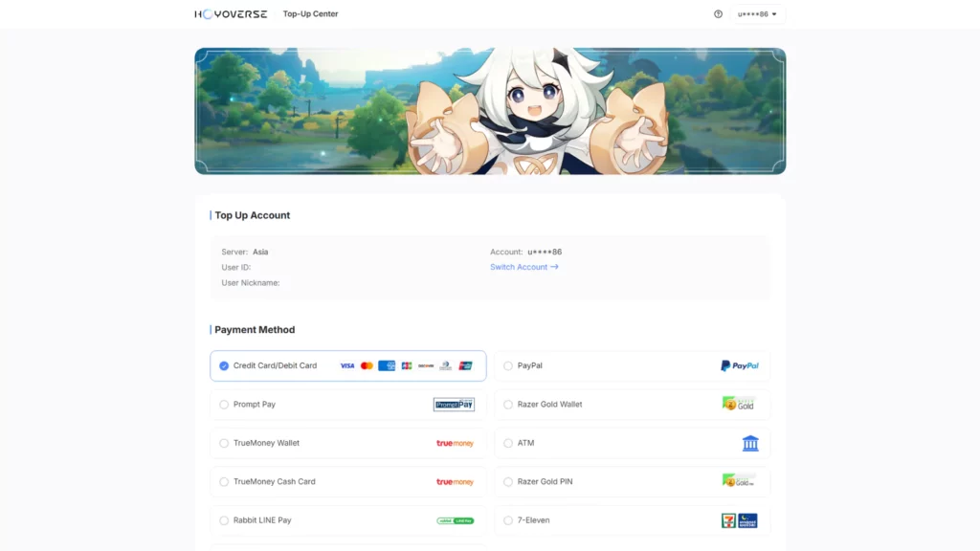Click the PayPal logo

pyautogui.click(x=740, y=366)
